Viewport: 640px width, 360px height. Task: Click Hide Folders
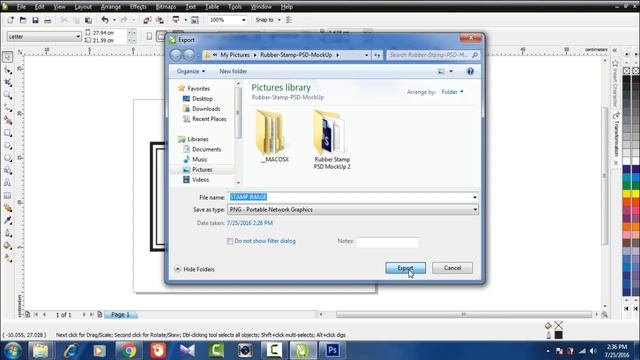[194, 269]
